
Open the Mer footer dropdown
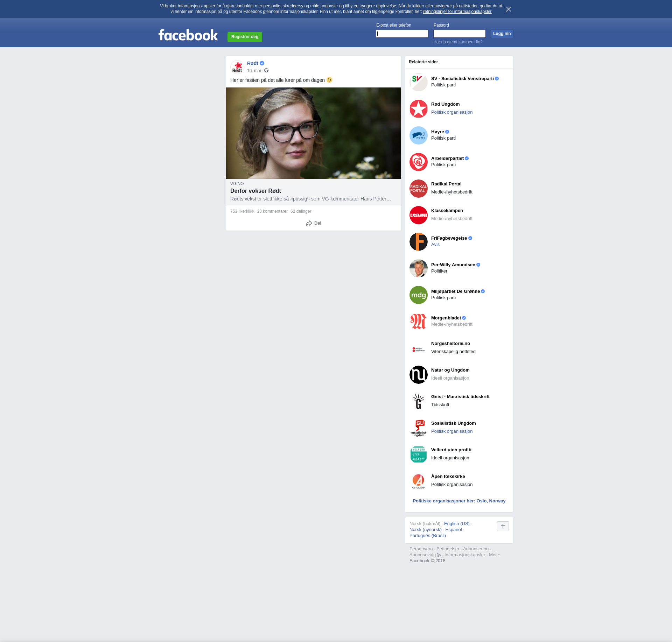[x=494, y=555]
